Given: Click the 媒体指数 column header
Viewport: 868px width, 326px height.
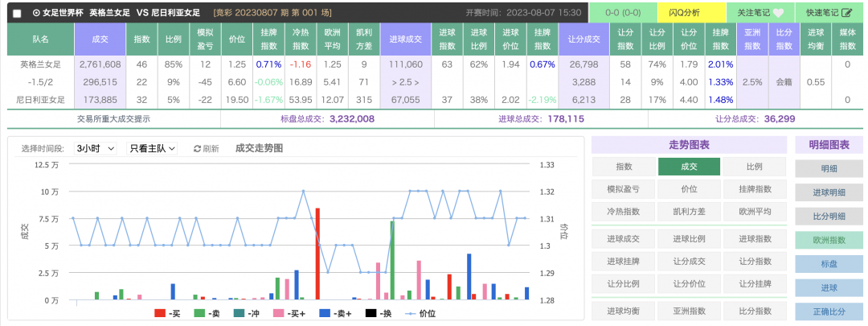Looking at the screenshot, I should click(847, 39).
